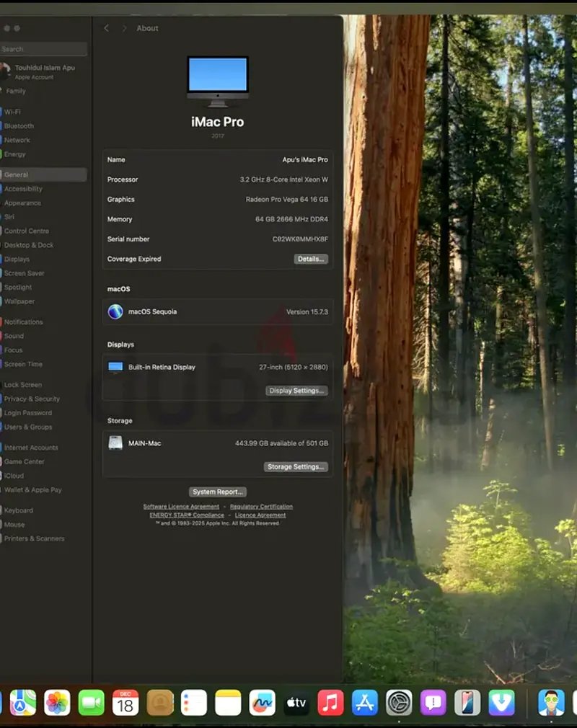Open Apple TV app in Dock
This screenshot has width=577, height=728.
click(x=296, y=702)
